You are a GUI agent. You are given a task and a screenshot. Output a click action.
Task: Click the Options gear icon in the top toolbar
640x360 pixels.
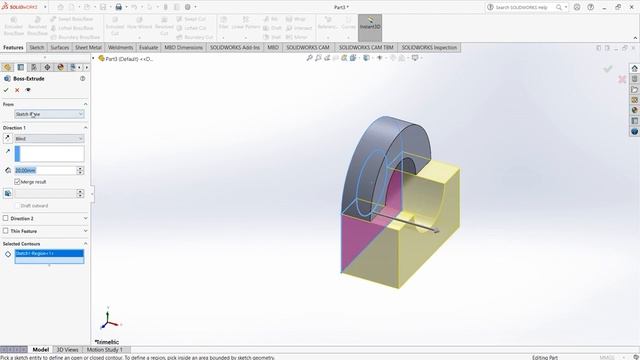tap(188, 7)
